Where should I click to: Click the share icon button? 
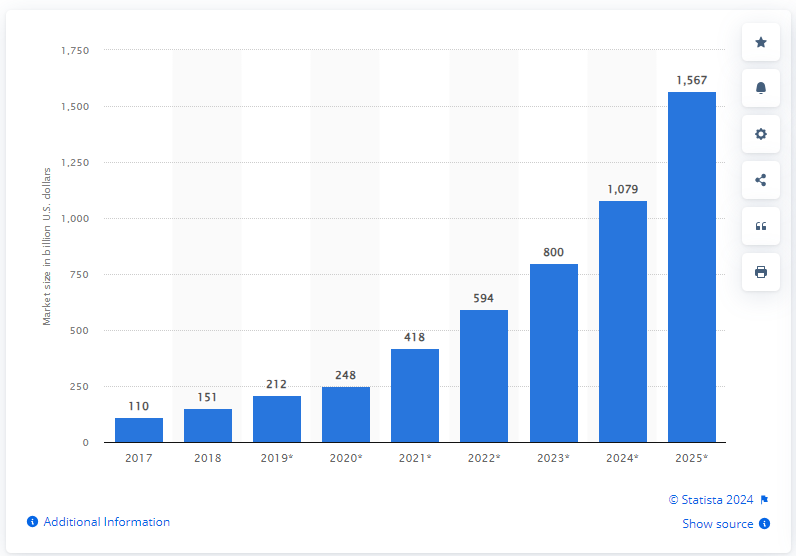760,180
